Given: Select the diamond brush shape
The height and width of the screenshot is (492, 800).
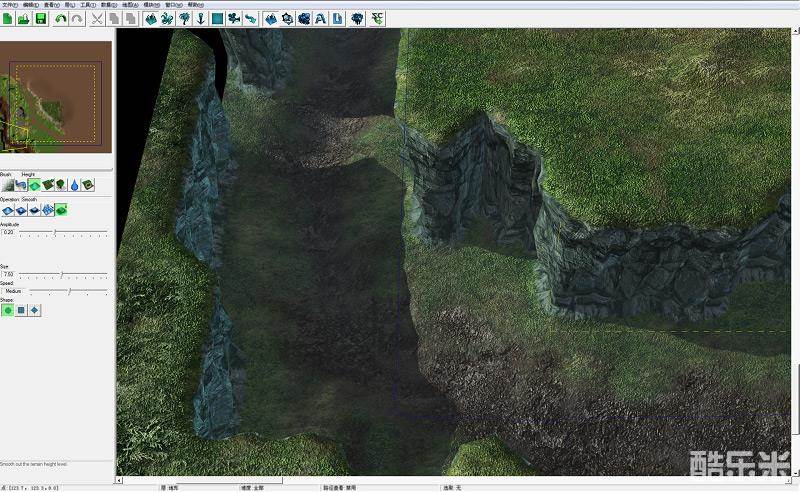Looking at the screenshot, I should 35,311.
